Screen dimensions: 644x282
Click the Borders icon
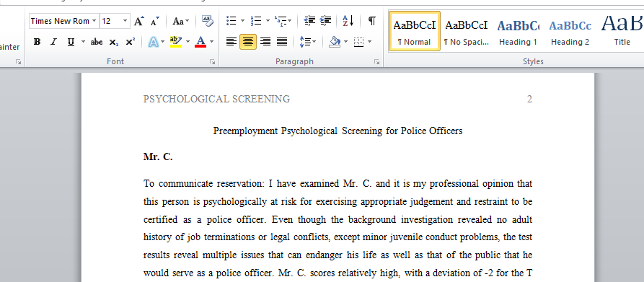358,41
